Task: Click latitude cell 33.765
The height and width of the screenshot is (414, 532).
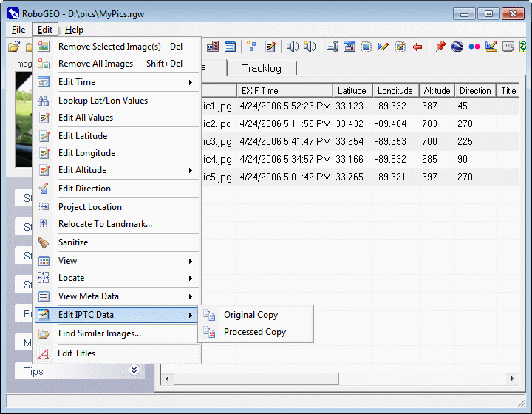Action: (349, 177)
